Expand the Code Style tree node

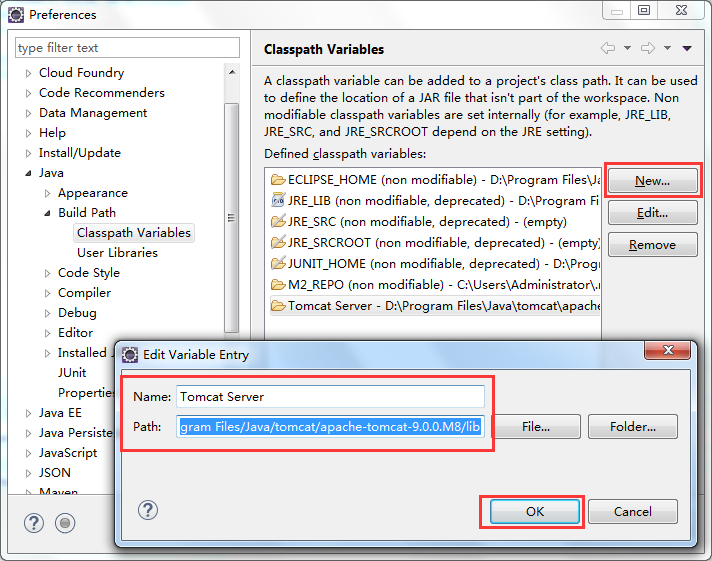click(48, 273)
